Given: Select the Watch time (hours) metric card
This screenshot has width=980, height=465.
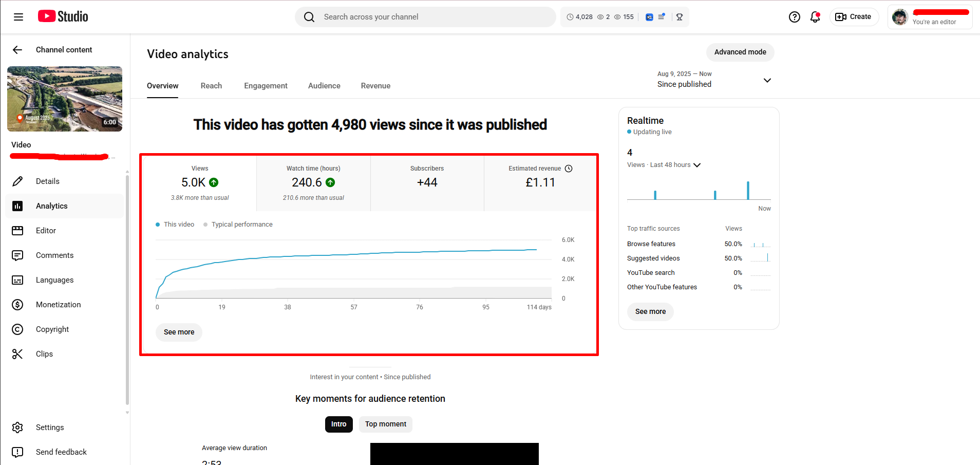Looking at the screenshot, I should point(313,183).
